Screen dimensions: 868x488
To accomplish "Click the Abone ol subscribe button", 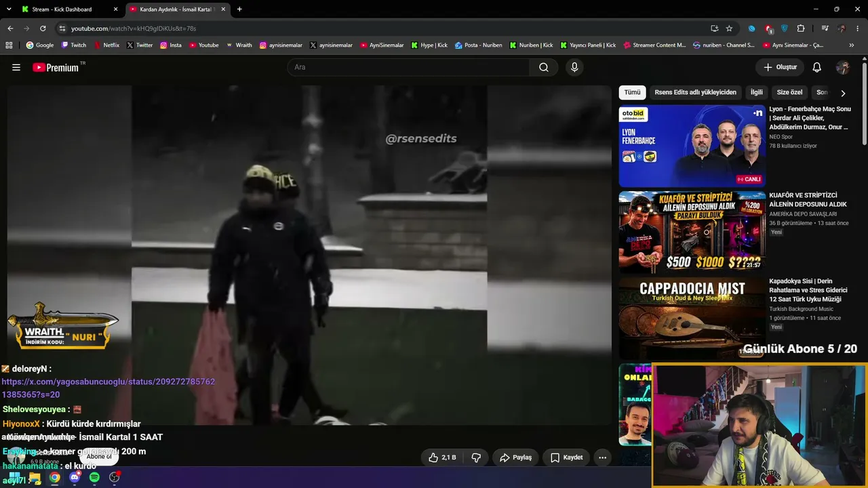I will click(99, 457).
